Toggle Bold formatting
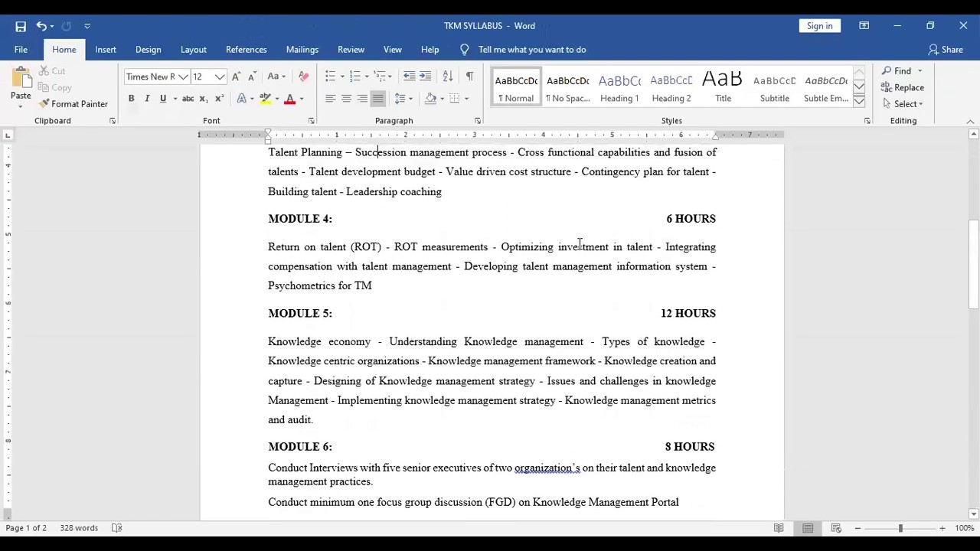This screenshot has width=980, height=551. tap(131, 99)
